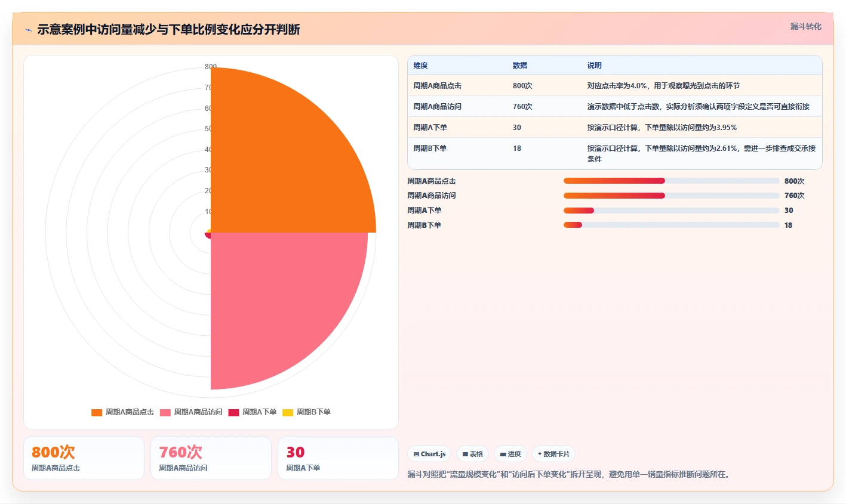This screenshot has width=846, height=504.
Task: Select the 进度 tag chip
Action: click(510, 454)
